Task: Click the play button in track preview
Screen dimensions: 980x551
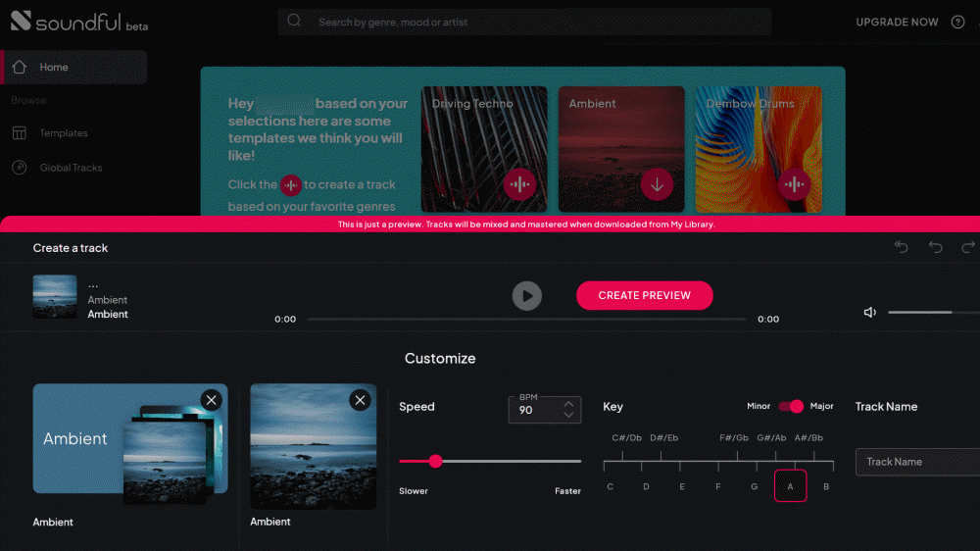Action: click(526, 295)
